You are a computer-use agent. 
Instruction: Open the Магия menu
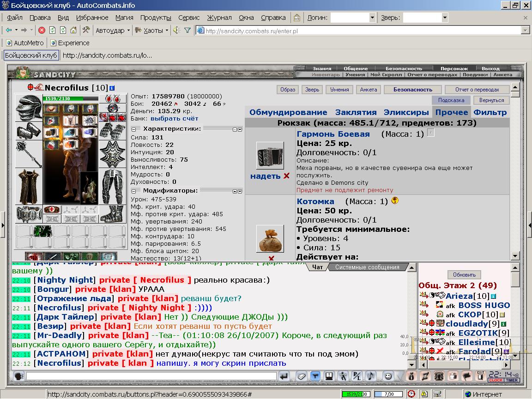pyautogui.click(x=124, y=18)
